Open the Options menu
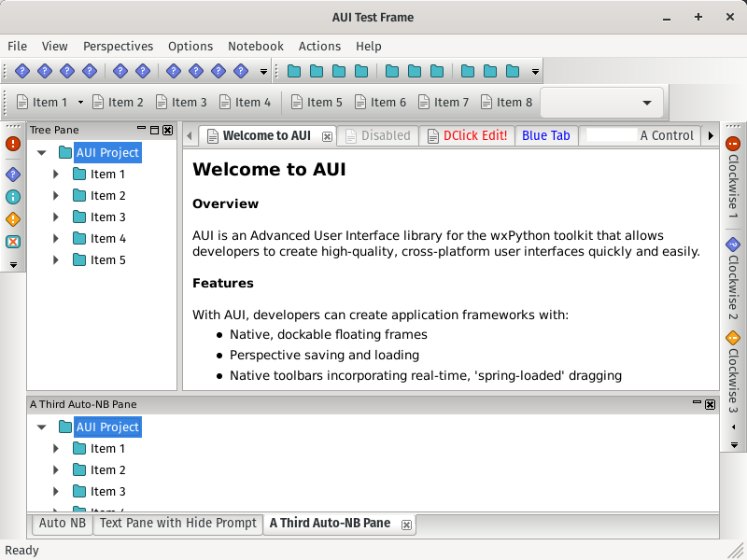Viewport: 747px width, 560px height. coord(190,46)
